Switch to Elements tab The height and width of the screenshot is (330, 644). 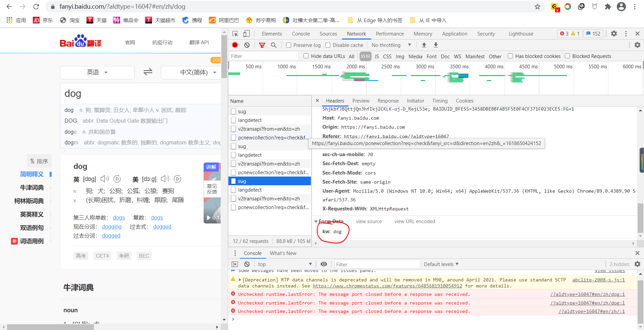[272, 34]
